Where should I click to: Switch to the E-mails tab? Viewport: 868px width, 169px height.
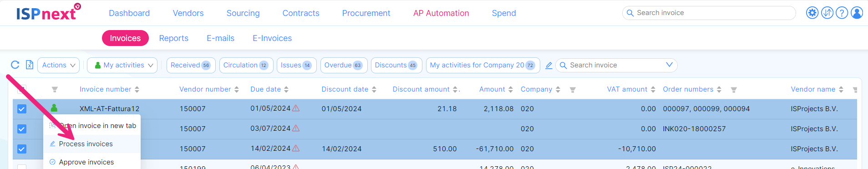(221, 38)
